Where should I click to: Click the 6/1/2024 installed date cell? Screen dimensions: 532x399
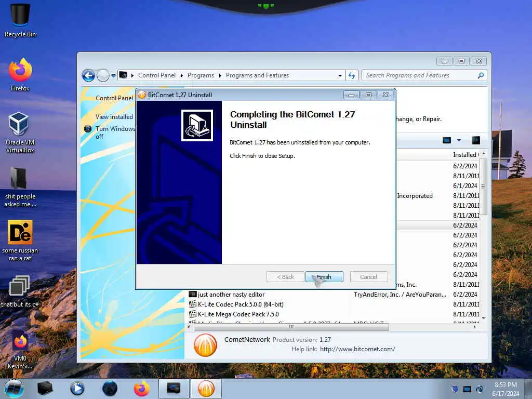[465, 186]
